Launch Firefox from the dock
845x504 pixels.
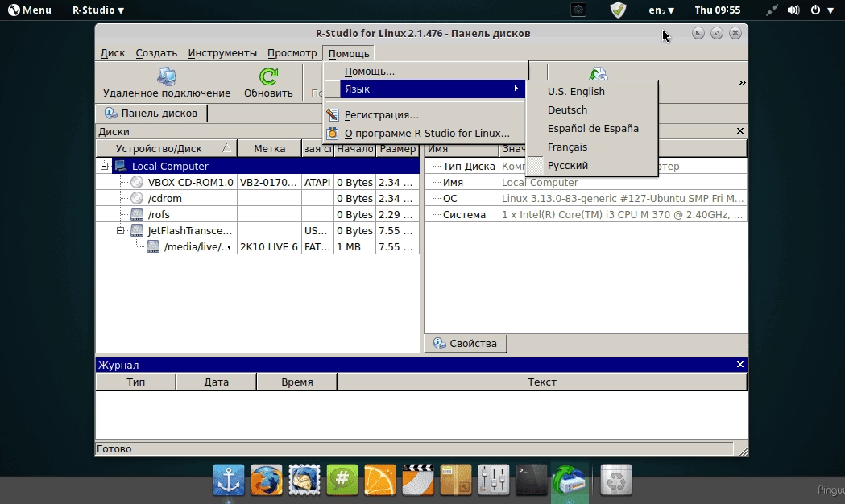point(266,480)
